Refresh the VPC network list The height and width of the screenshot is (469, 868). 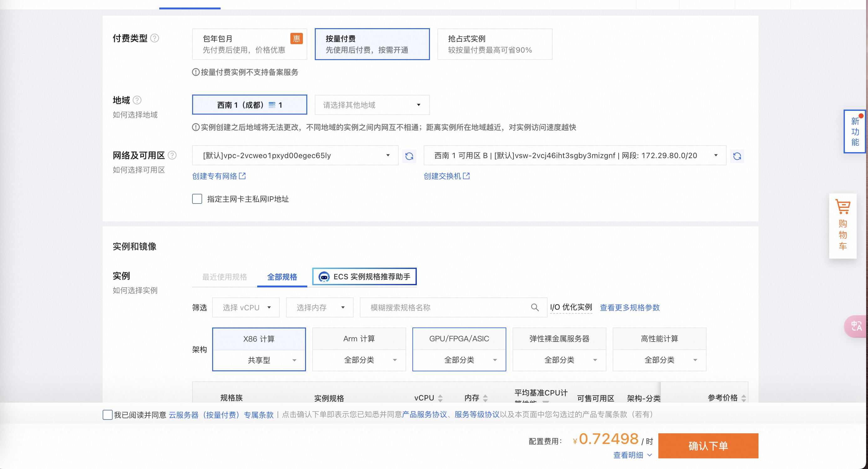[x=409, y=156]
